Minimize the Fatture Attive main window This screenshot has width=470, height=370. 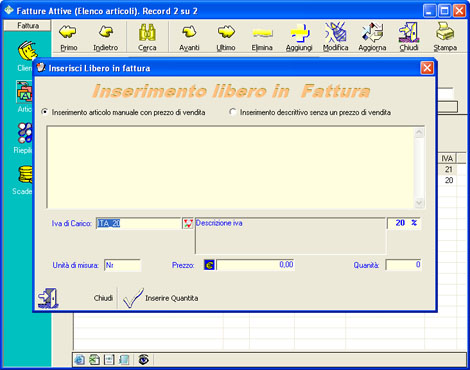coord(430,11)
